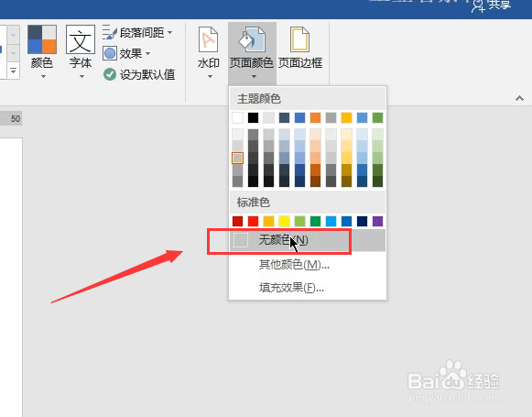Expand the 水印 dropdown arrow
Viewport: 532px width, 417px height.
[210, 77]
